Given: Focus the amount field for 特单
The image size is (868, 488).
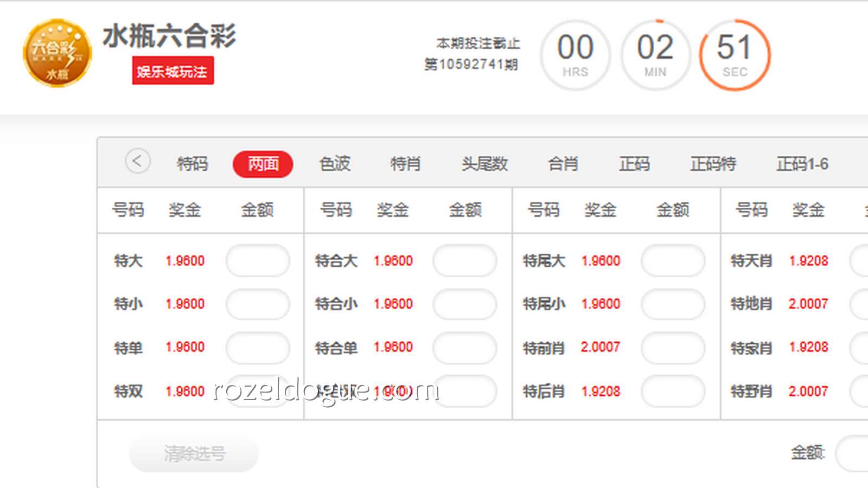Looking at the screenshot, I should [258, 348].
